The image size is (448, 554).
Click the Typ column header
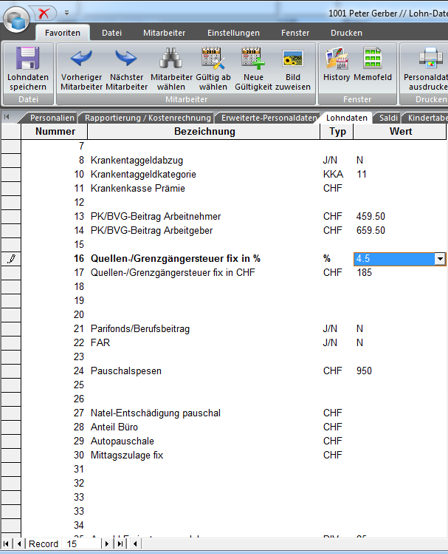click(337, 131)
